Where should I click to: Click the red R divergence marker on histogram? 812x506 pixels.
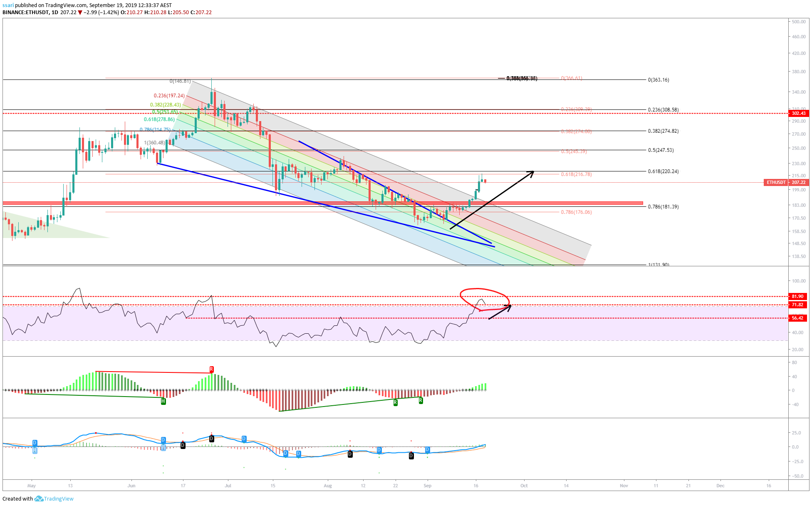pos(211,369)
